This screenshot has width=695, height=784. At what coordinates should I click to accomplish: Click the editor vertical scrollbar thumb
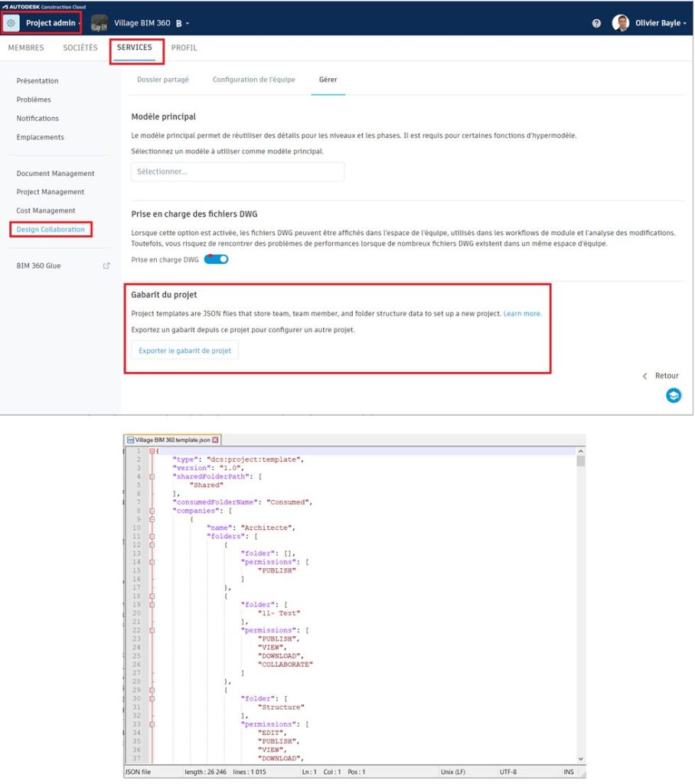click(x=580, y=460)
